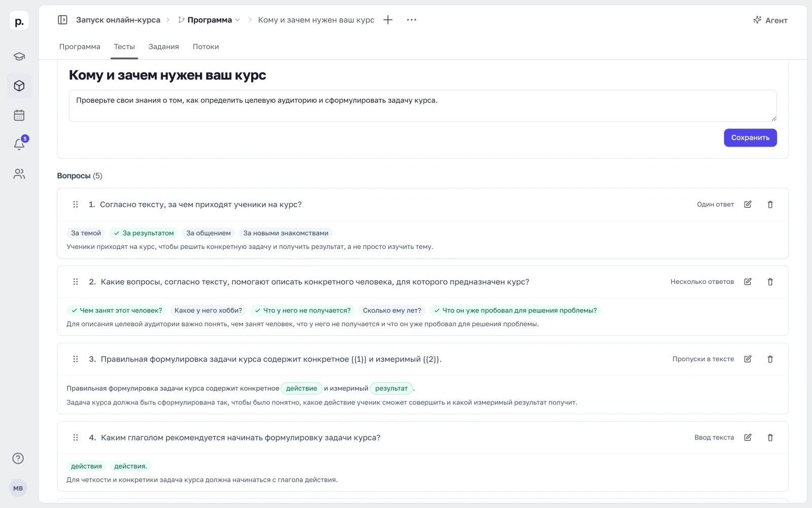Click the Сохранить button
The height and width of the screenshot is (508, 812).
[x=750, y=138]
